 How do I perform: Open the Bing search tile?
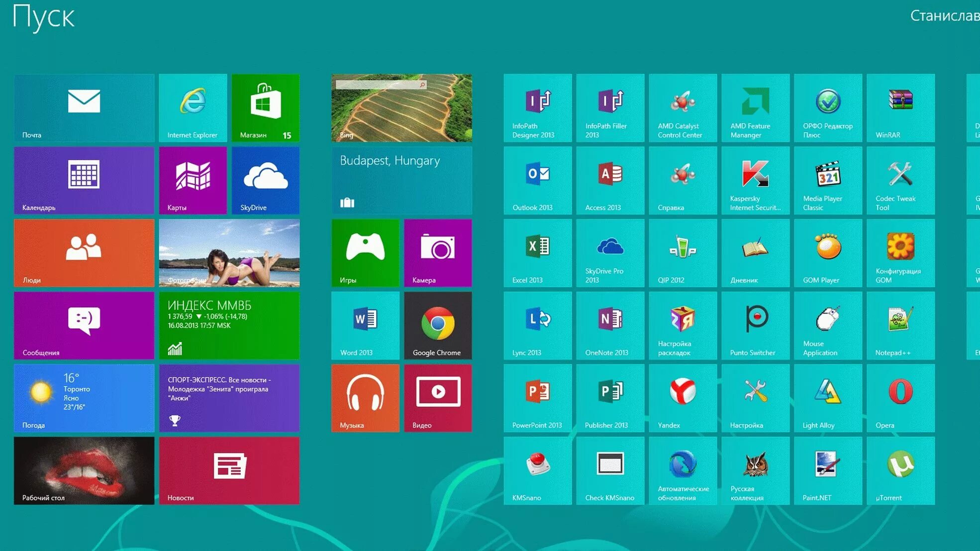click(x=401, y=108)
